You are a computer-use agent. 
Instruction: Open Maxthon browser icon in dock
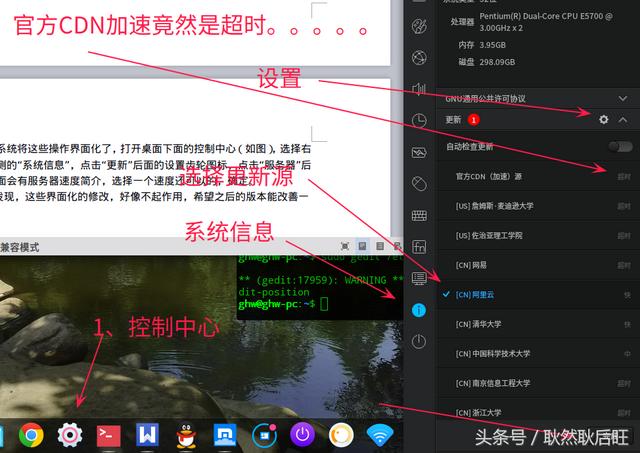225,435
